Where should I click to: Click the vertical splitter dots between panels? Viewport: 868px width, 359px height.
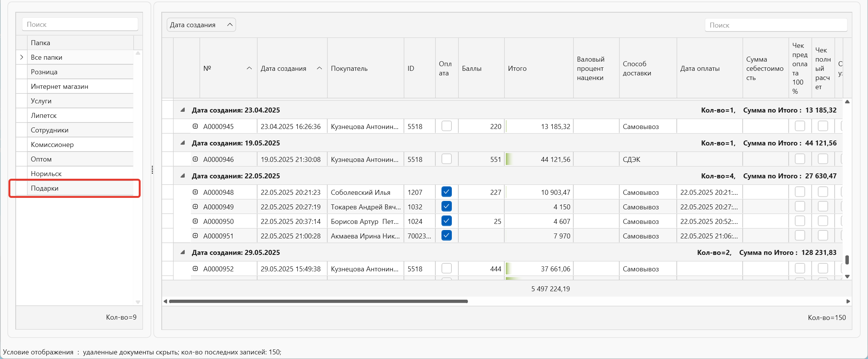tap(152, 170)
